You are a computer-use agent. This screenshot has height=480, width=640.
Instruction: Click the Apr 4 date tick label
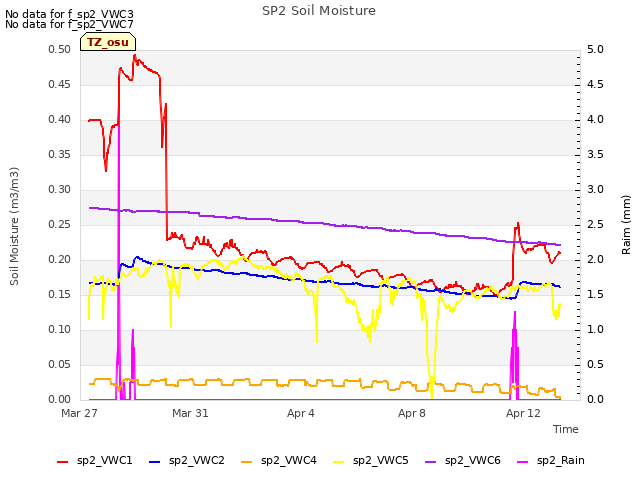point(301,413)
